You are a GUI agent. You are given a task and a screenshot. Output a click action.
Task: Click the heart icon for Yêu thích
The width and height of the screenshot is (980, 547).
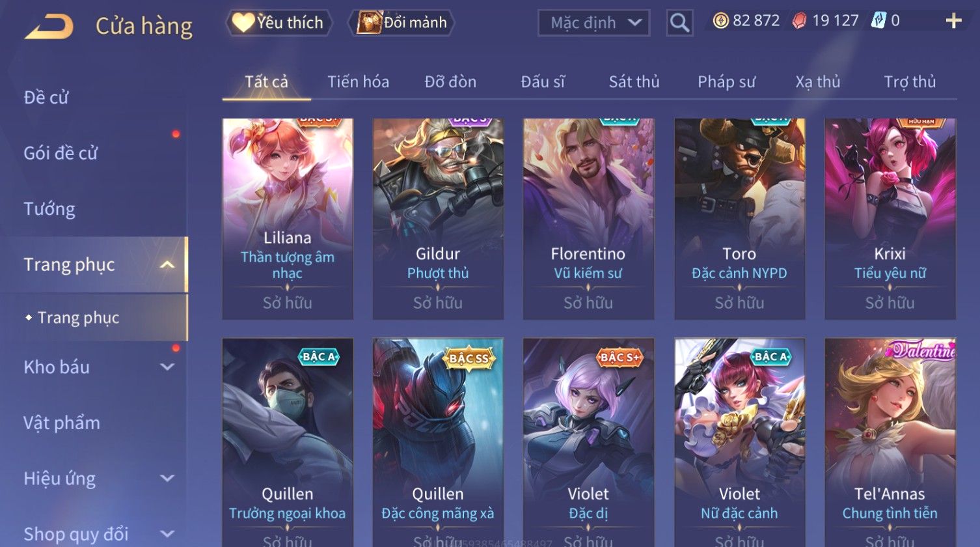(x=243, y=23)
